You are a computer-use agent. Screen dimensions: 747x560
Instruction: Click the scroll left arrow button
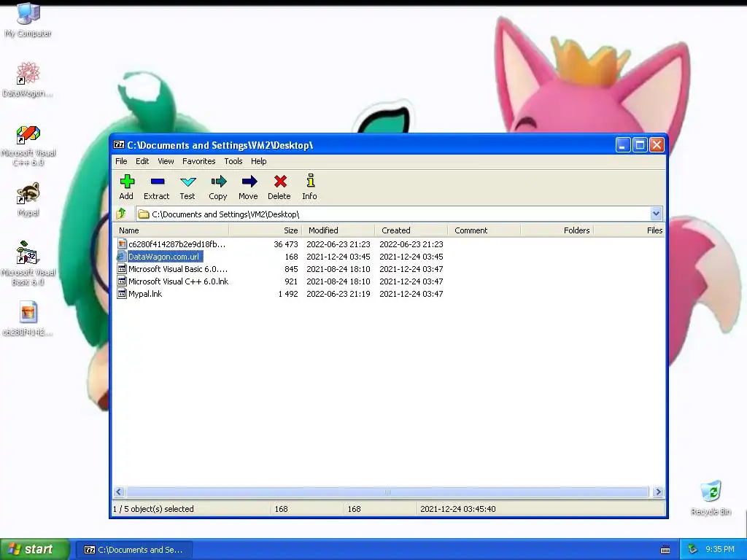tap(119, 491)
